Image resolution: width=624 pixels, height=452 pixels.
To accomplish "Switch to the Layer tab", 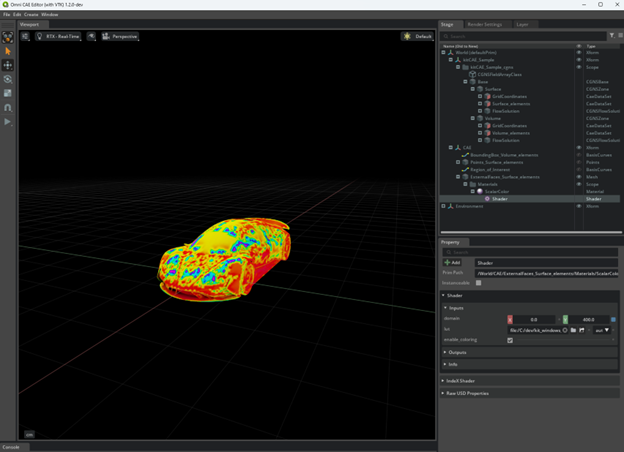I will tap(522, 24).
